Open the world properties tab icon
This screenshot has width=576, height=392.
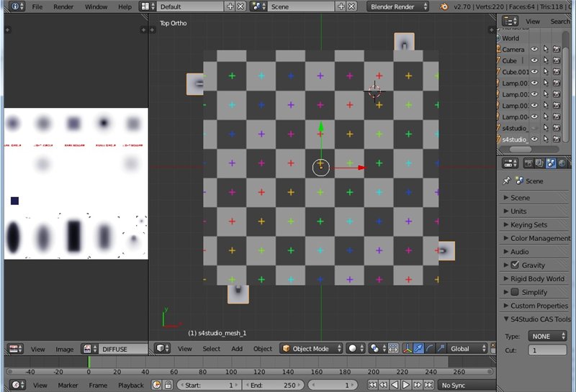click(561, 163)
